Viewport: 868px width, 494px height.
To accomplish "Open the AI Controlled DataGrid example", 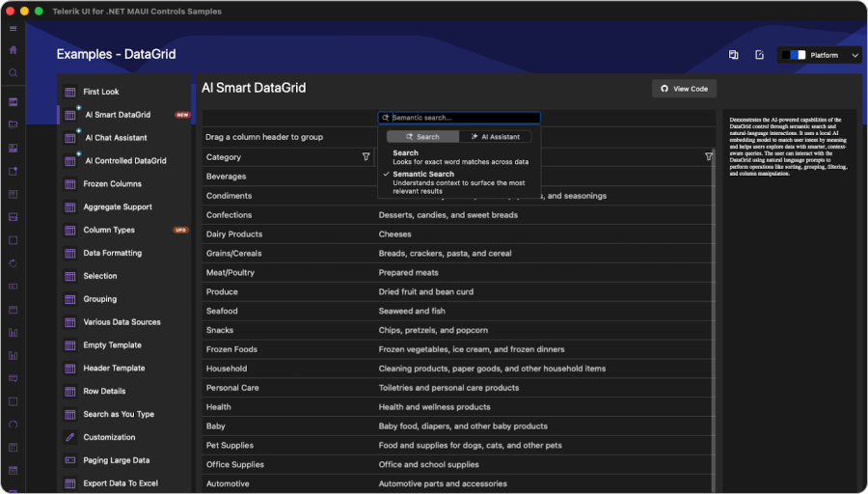I will (124, 160).
